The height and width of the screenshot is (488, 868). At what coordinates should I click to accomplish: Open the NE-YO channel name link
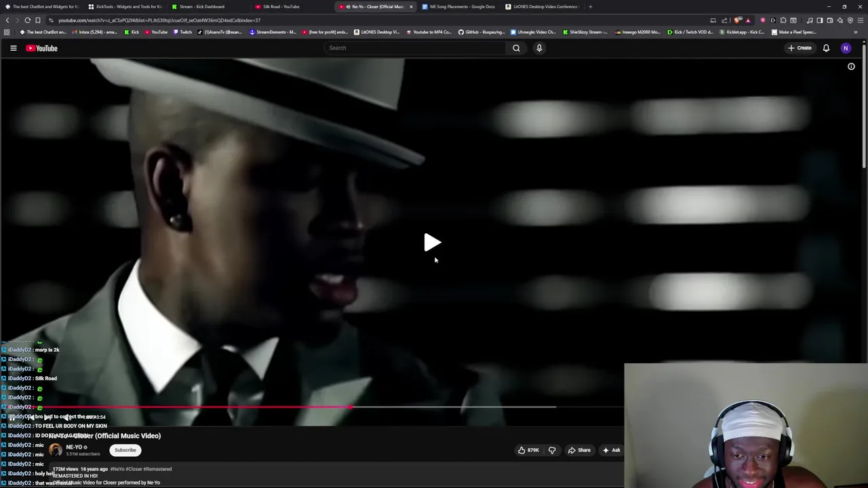pos(74,447)
